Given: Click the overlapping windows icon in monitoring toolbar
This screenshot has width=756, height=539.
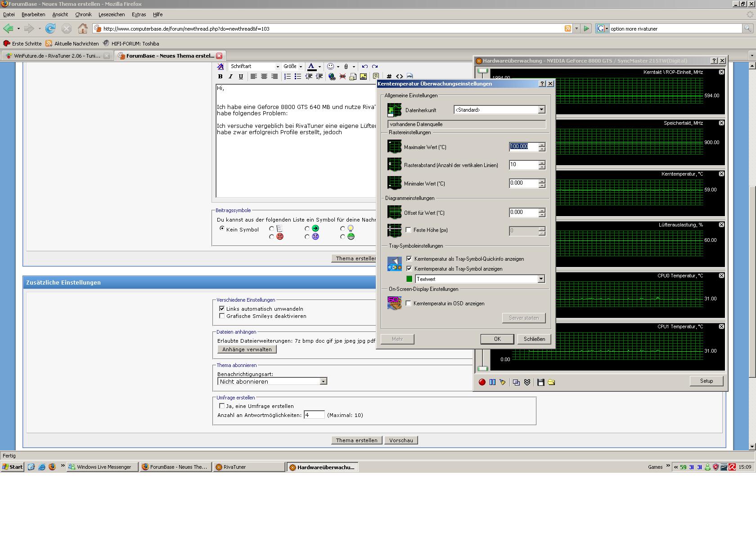Looking at the screenshot, I should point(516,382).
